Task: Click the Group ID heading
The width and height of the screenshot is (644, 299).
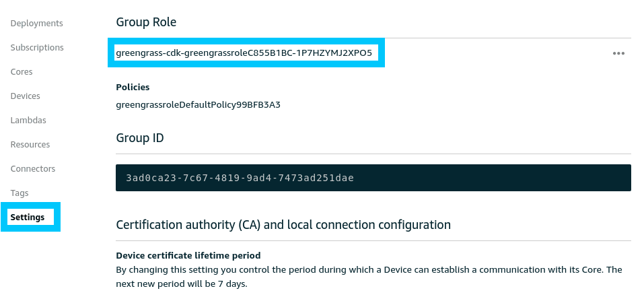Action: click(140, 138)
